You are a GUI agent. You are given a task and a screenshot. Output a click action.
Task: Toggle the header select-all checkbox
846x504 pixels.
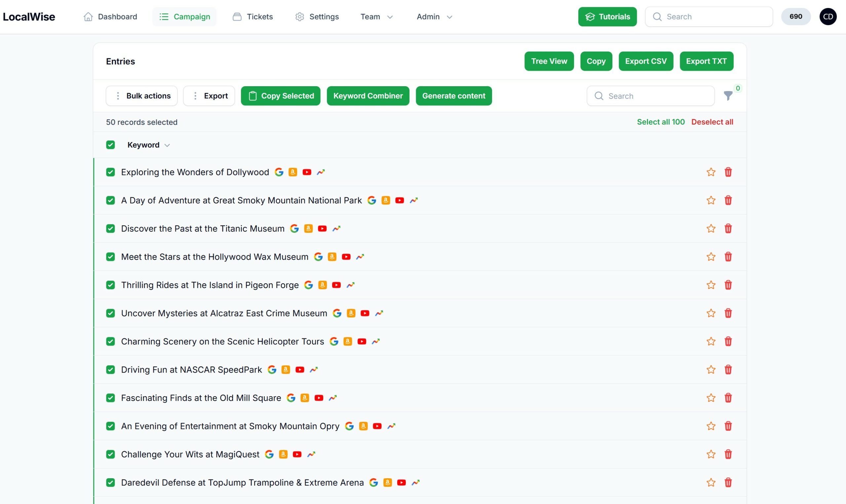110,145
